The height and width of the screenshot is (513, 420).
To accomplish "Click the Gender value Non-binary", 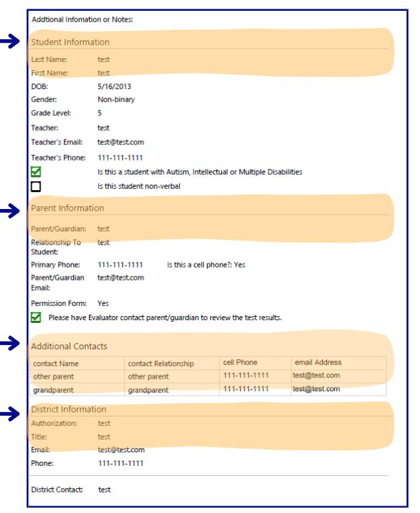I will click(x=116, y=100).
